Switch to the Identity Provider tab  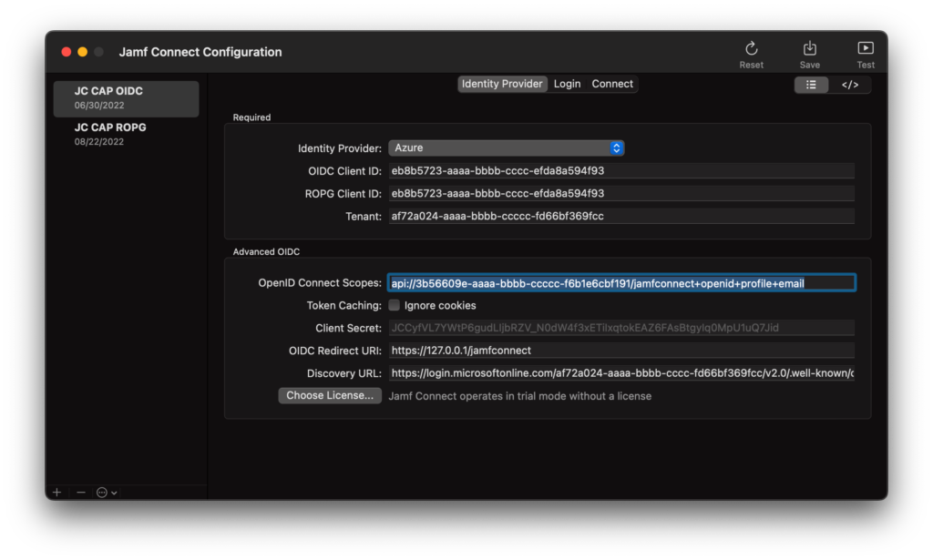[x=502, y=84]
